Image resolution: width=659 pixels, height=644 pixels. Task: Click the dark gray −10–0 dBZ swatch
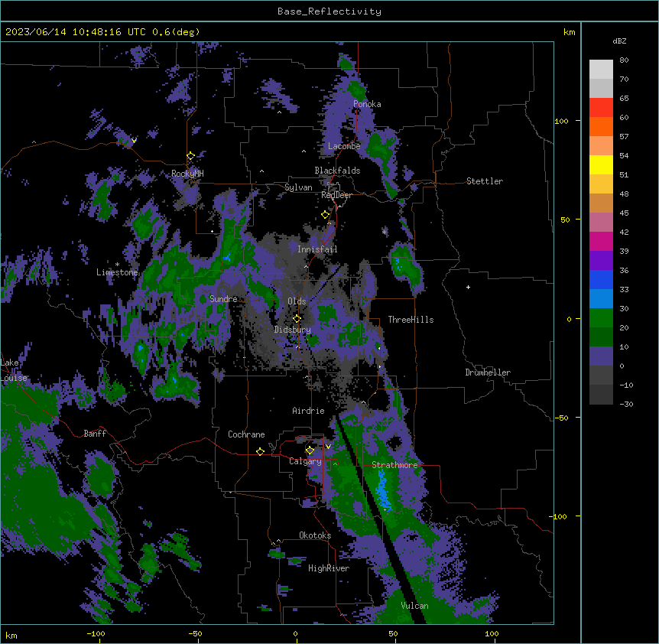(x=601, y=376)
